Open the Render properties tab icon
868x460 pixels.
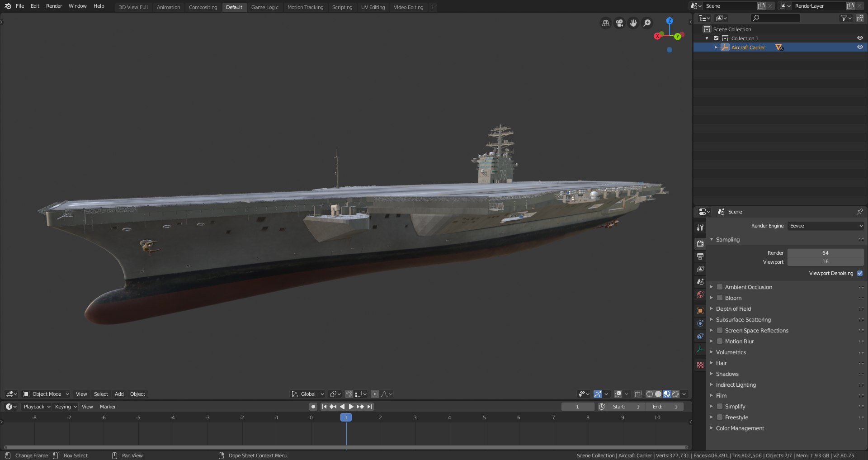(700, 244)
